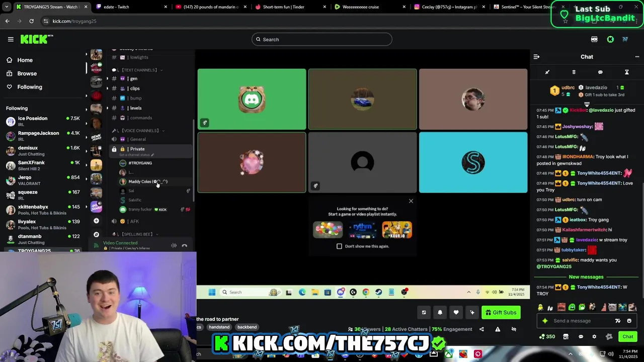Open the Kick hamburger menu
This screenshot has height=362, width=644.
[11, 39]
